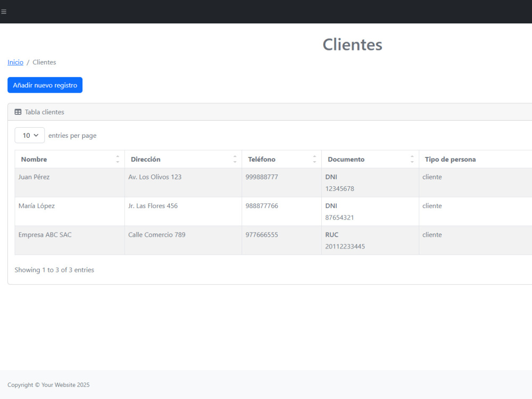
Task: Toggle the sidebar hamburger menu icon
Action: pos(4,12)
